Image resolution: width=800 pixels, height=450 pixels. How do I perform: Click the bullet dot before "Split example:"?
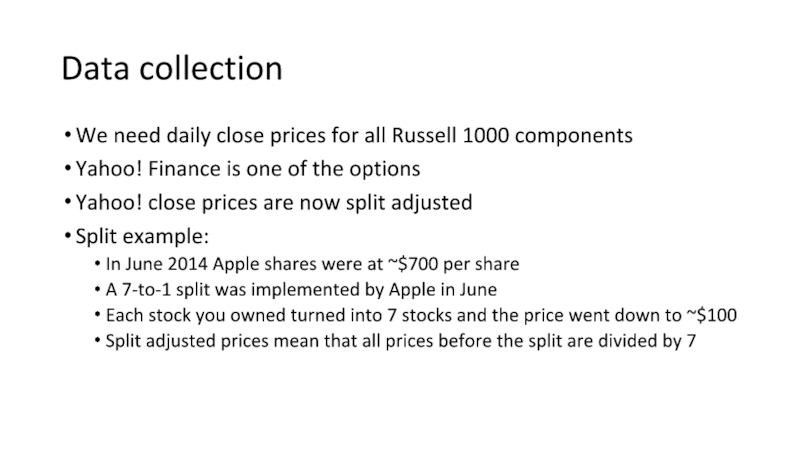(x=66, y=238)
